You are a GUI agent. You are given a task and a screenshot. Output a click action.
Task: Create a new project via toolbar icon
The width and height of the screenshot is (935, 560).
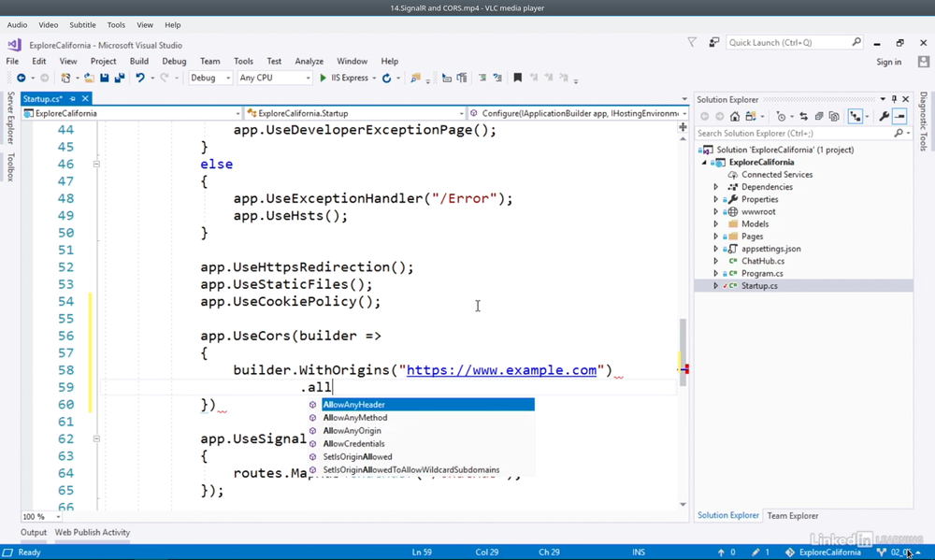65,79
